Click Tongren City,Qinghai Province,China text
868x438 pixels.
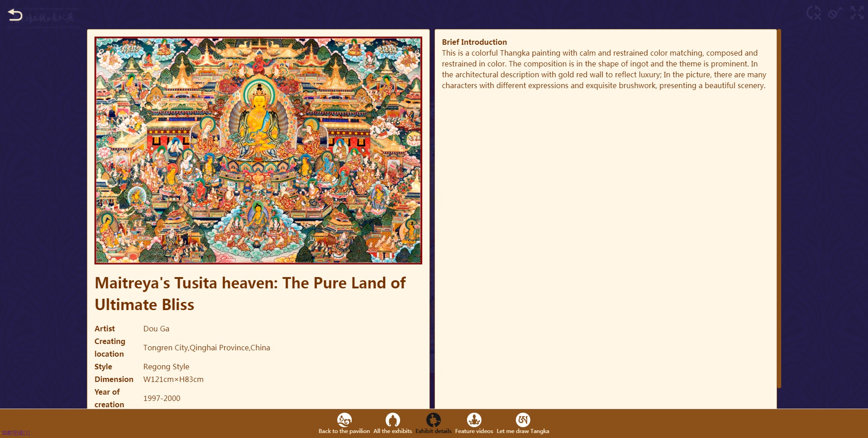[207, 348]
